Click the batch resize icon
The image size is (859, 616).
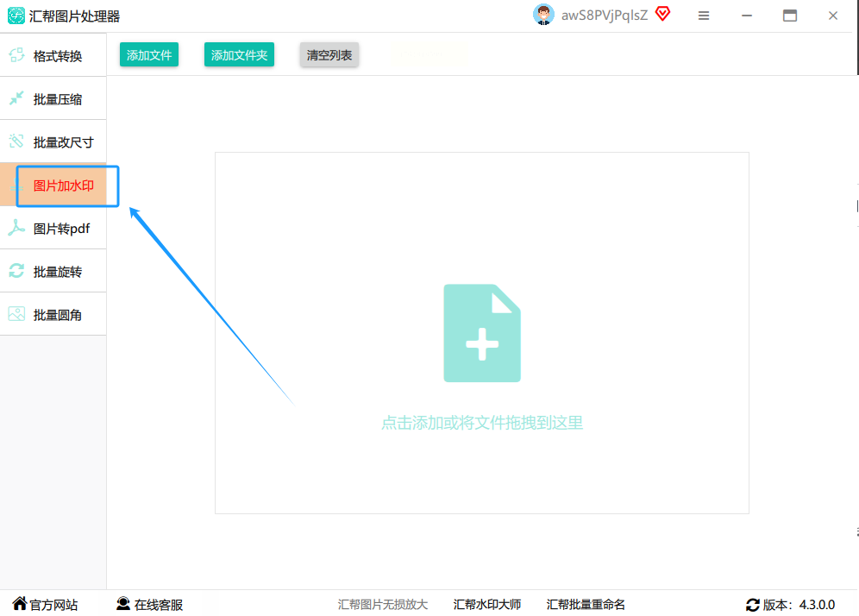point(16,141)
